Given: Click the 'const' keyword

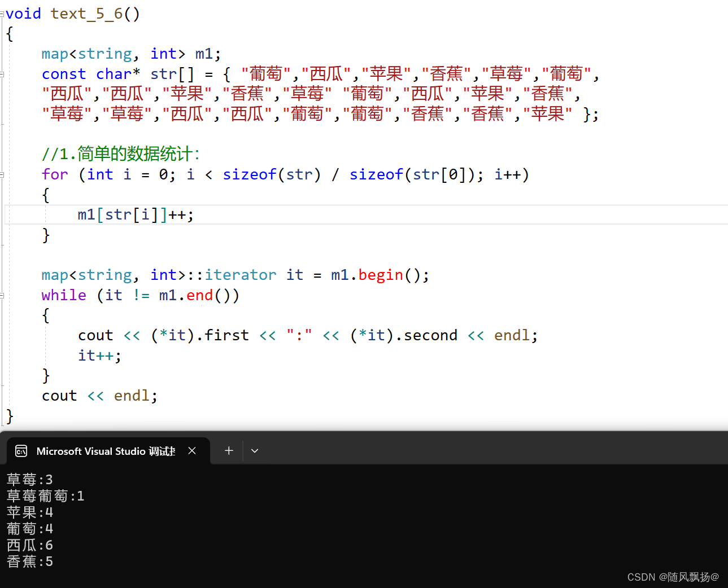Looking at the screenshot, I should click(64, 74).
